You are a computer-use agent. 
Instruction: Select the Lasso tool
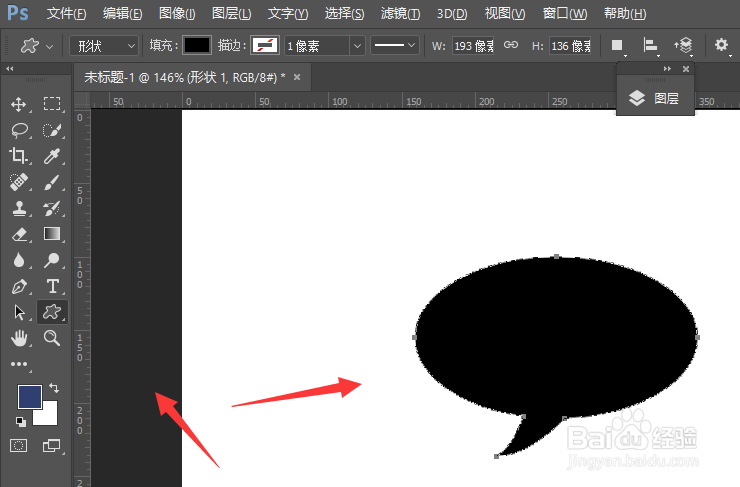(x=19, y=130)
